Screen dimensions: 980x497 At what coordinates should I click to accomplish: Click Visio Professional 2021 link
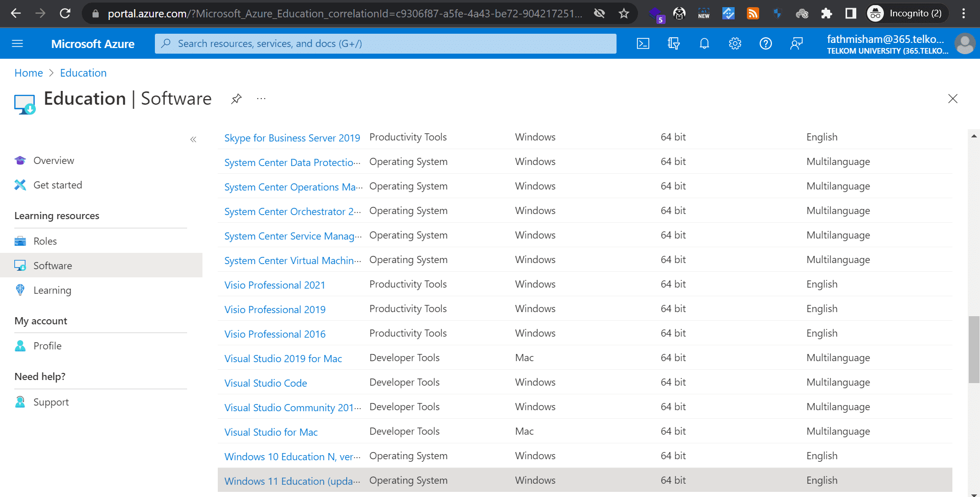tap(275, 285)
